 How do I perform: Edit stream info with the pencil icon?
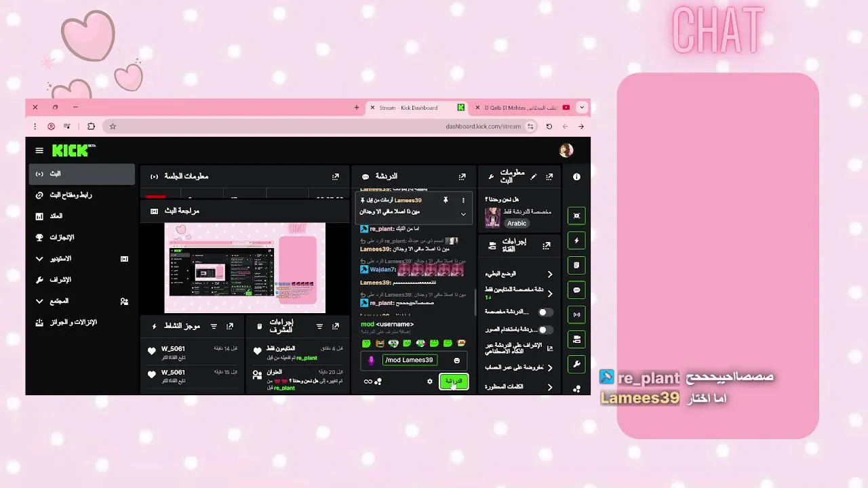(x=533, y=177)
